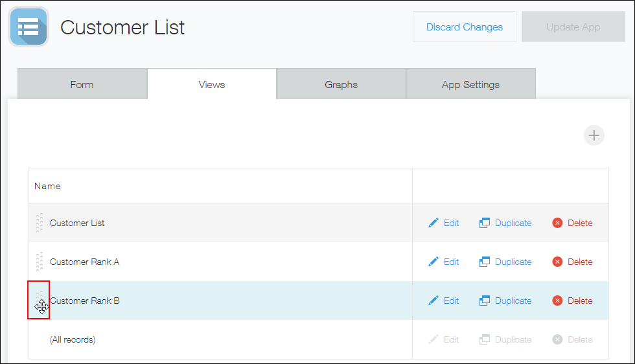Go to App Settings tab

(470, 84)
